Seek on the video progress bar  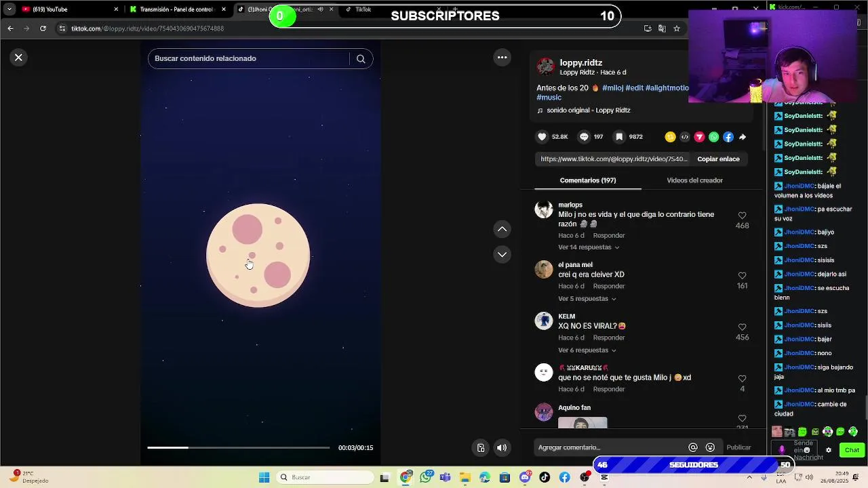pyautogui.click(x=239, y=447)
